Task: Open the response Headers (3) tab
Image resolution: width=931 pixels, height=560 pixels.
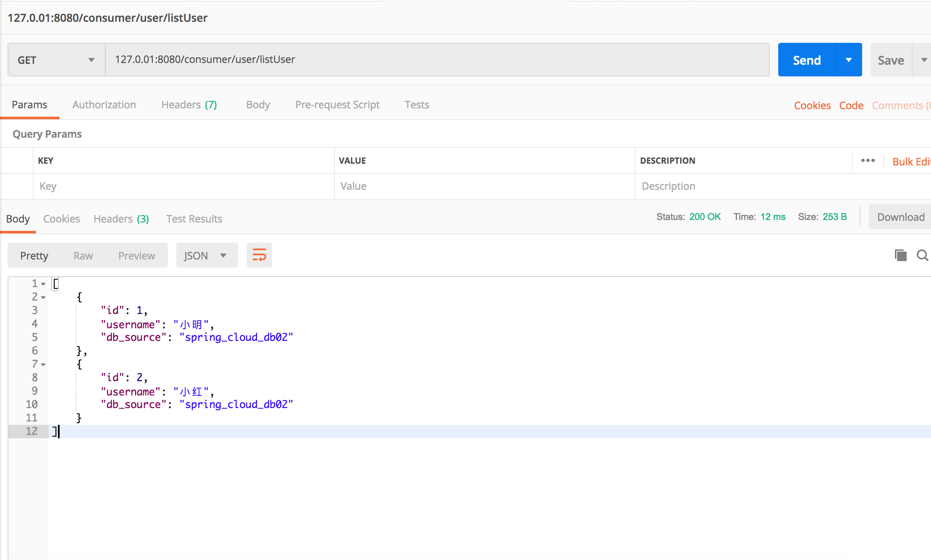Action: click(121, 219)
